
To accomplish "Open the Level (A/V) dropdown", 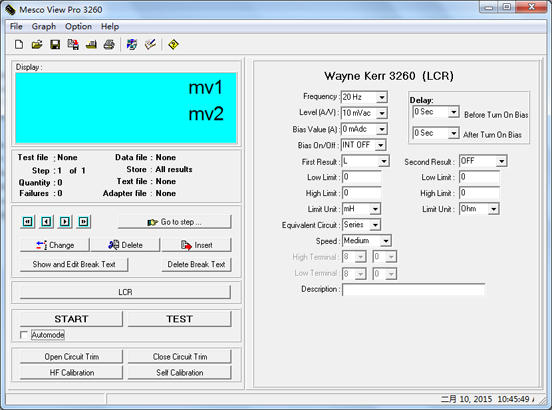I will pyautogui.click(x=382, y=113).
